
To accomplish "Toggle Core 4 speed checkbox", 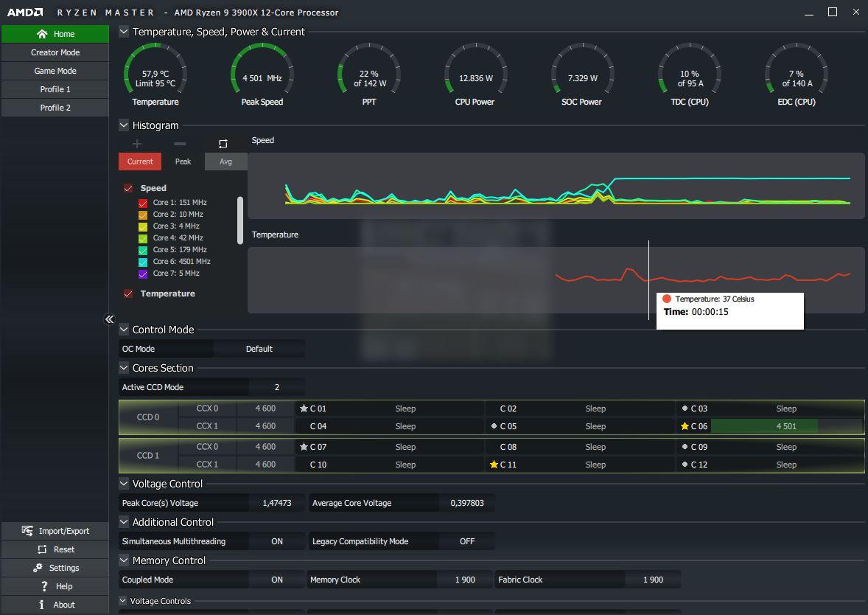I will pos(143,238).
